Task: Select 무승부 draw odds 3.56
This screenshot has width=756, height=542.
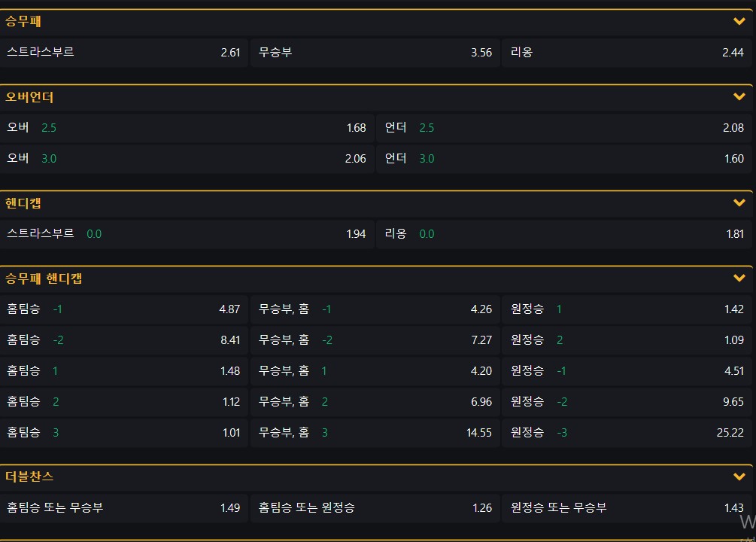Action: [375, 53]
